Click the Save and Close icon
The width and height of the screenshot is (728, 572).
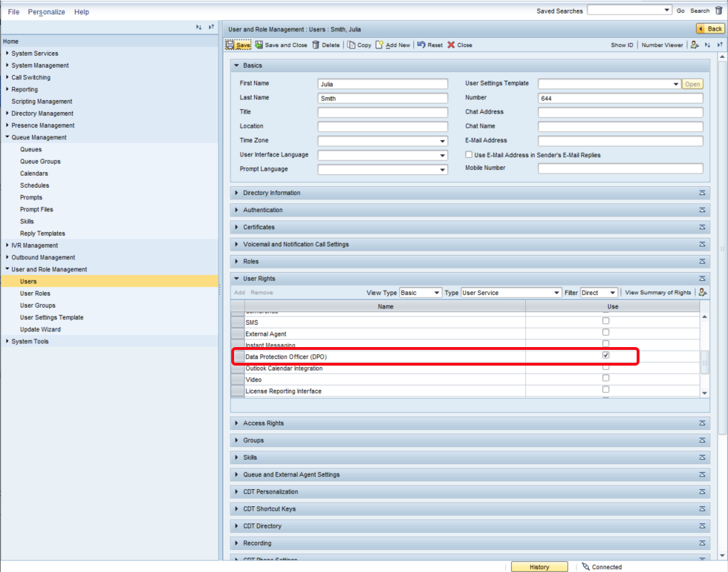click(x=259, y=45)
